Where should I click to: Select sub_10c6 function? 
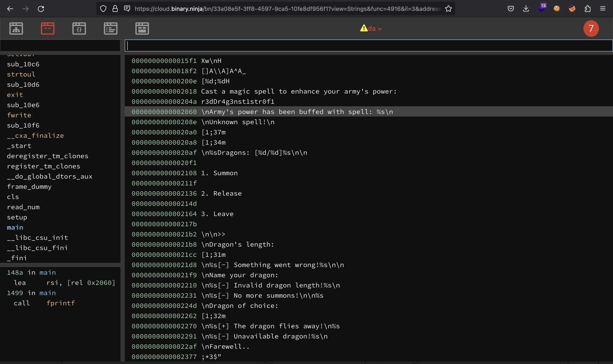[x=23, y=64]
